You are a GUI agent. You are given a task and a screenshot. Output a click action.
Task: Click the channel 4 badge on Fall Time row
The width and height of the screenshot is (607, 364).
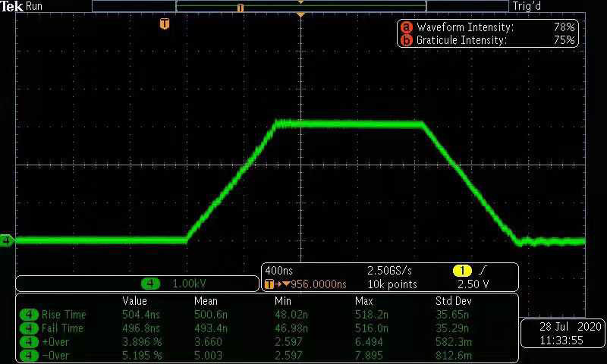coord(29,328)
